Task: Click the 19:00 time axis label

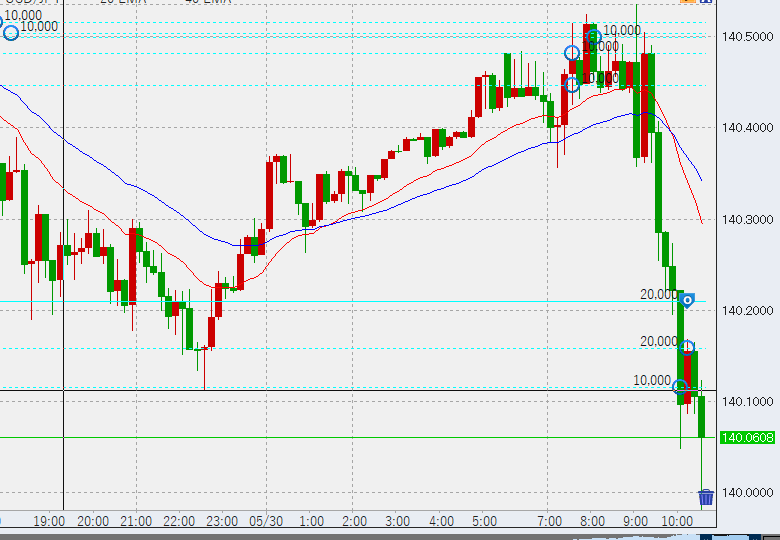Action: pos(49,521)
